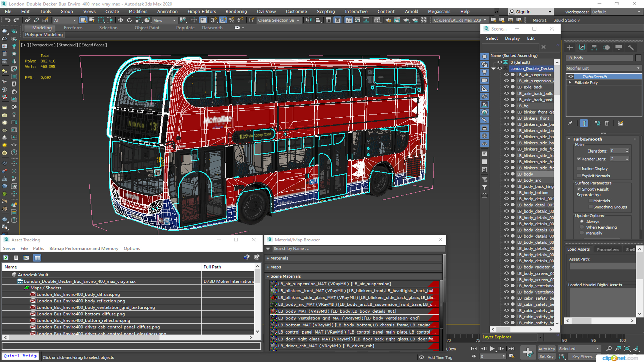
Task: Uncheck Render Iters checkbox
Action: coord(579,159)
